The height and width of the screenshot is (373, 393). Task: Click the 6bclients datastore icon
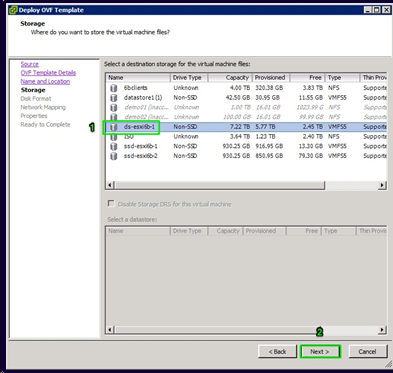(114, 88)
